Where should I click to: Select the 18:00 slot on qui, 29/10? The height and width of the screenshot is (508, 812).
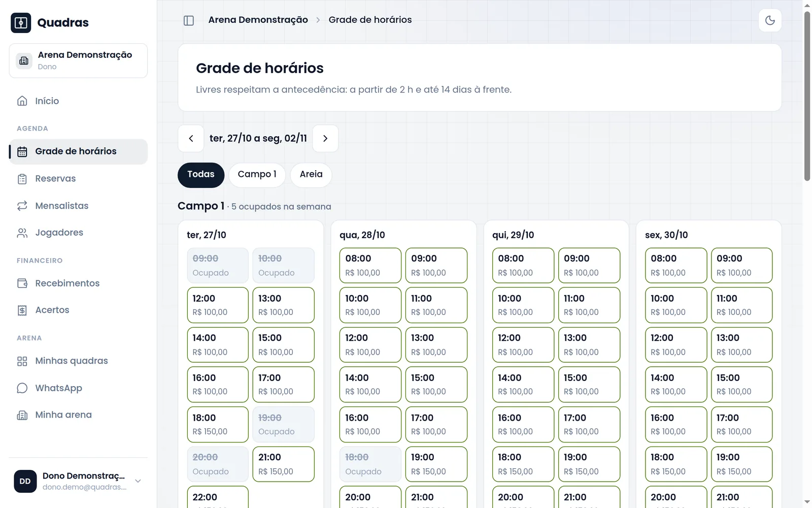[523, 464]
